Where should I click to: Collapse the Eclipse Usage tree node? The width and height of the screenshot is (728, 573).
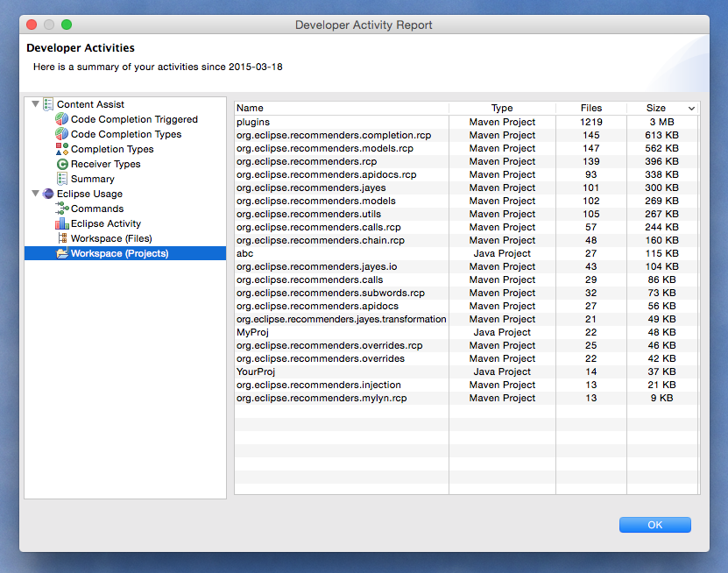(35, 194)
